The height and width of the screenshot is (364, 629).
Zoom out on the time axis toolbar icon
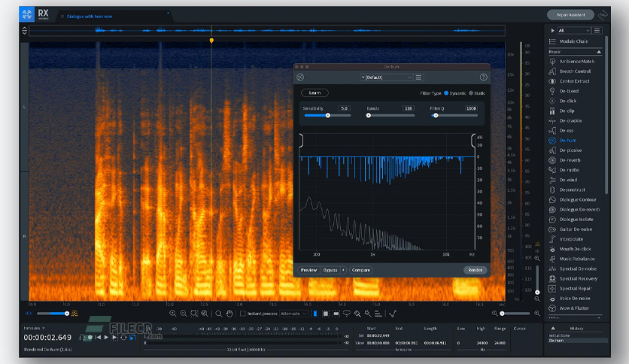(184, 314)
